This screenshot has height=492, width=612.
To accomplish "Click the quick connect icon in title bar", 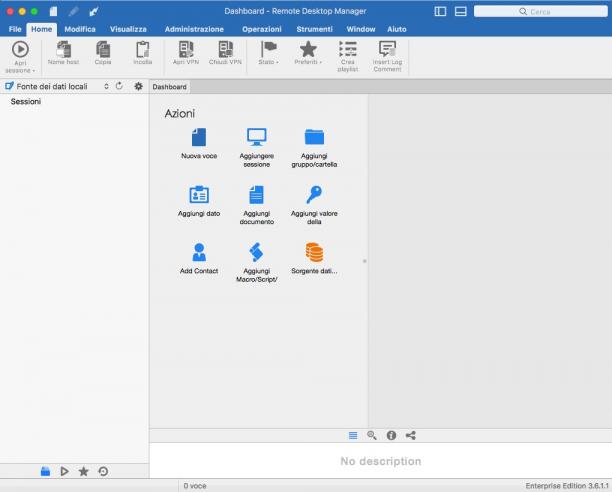I will pos(94,11).
